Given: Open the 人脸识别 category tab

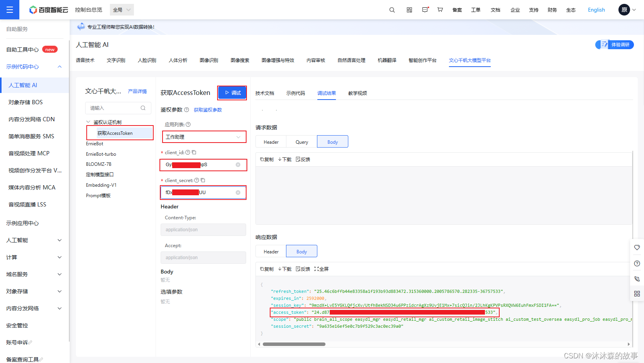Looking at the screenshot, I should pyautogui.click(x=147, y=60).
